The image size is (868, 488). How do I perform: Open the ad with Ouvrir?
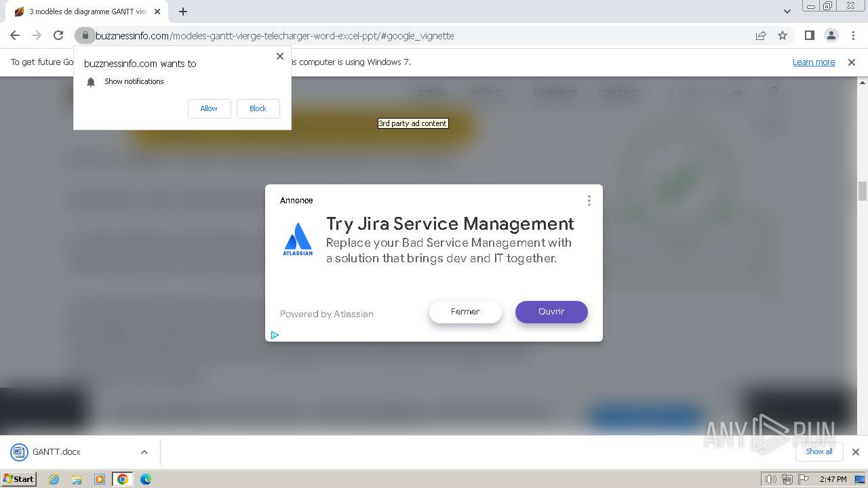coord(551,312)
